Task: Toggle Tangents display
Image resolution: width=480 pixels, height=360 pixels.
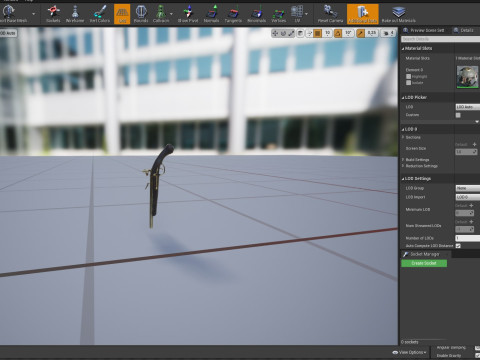Action: click(233, 14)
